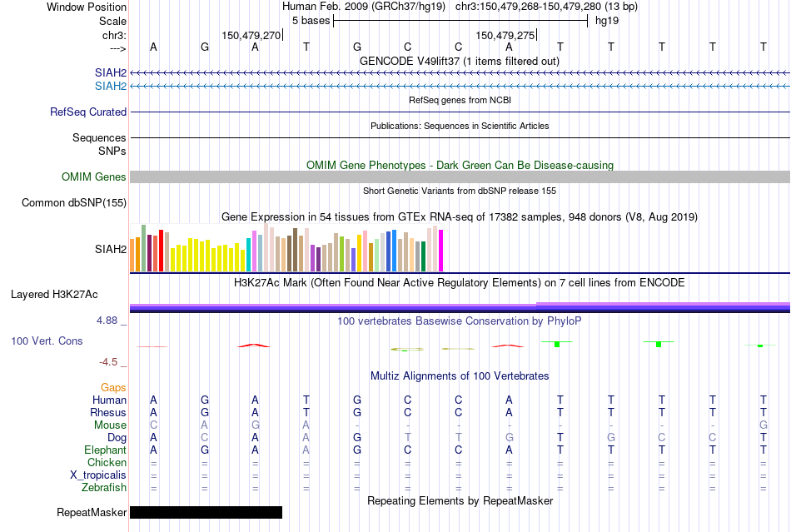This screenshot has width=791, height=532.
Task: Click the Elephant alignment row label
Action: tap(106, 450)
